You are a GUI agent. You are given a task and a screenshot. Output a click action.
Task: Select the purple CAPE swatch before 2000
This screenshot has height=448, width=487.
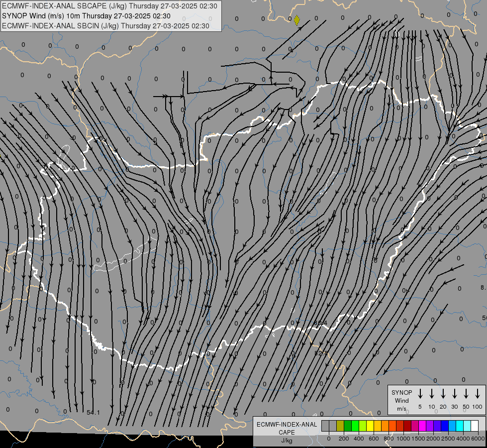coord(430,426)
